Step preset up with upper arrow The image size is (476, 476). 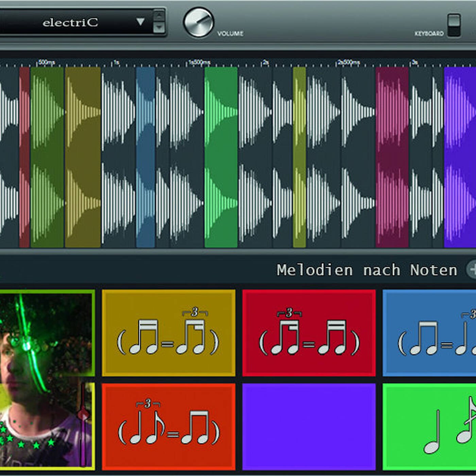click(159, 16)
